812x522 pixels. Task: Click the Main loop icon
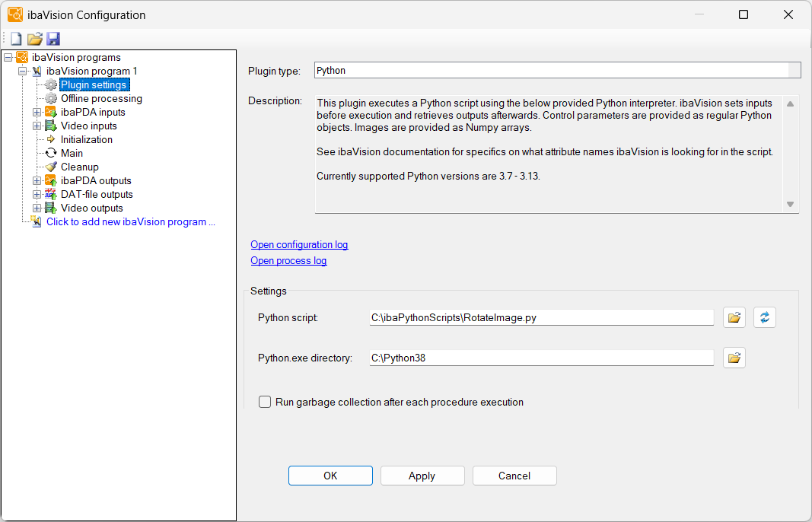51,153
